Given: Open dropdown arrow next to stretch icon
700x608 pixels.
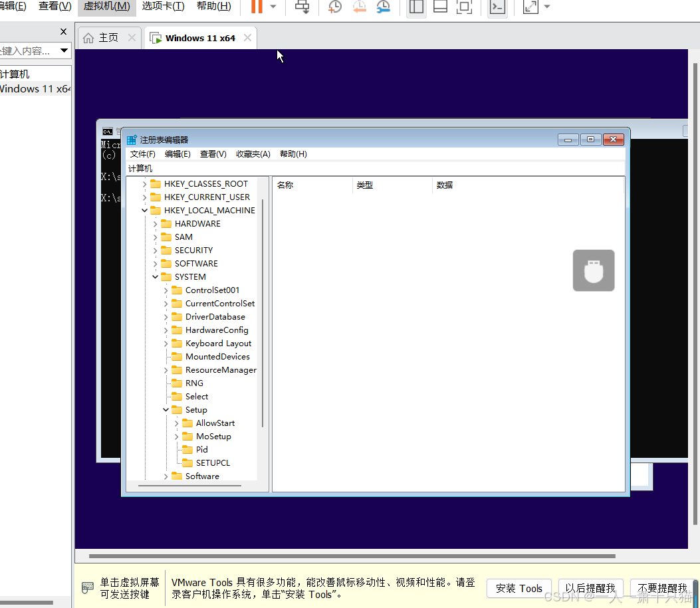Looking at the screenshot, I should click(x=547, y=7).
